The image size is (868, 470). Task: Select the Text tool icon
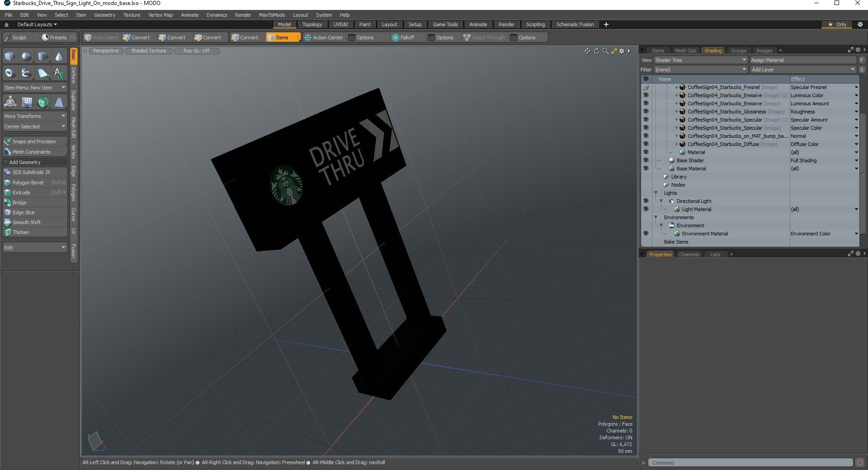click(x=59, y=73)
